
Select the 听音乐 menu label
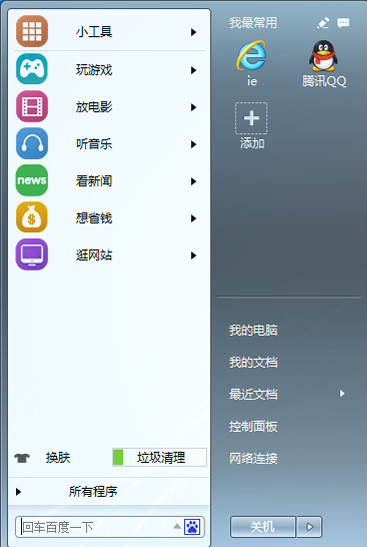(94, 144)
